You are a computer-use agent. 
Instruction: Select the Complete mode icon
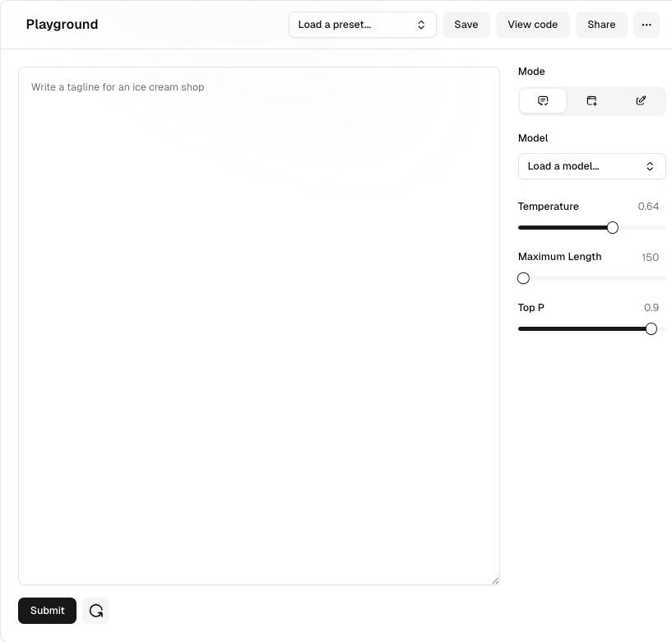(543, 100)
